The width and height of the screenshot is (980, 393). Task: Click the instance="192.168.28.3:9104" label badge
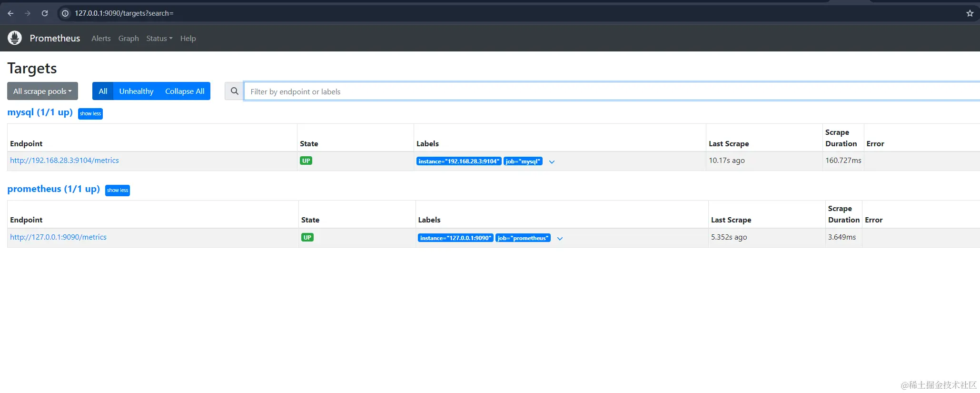click(x=459, y=161)
